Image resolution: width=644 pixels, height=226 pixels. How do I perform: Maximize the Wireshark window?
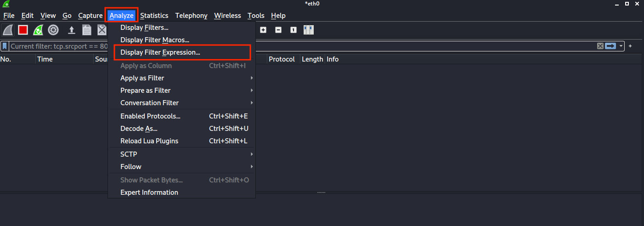pos(627,4)
